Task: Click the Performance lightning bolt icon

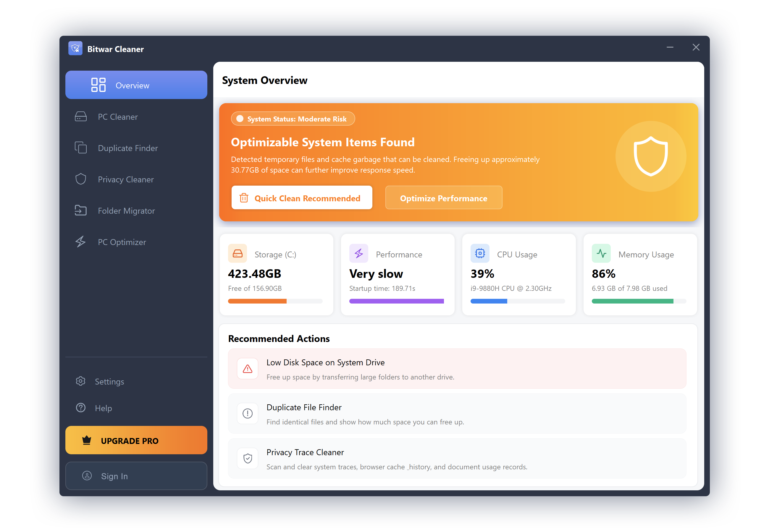Action: (359, 254)
